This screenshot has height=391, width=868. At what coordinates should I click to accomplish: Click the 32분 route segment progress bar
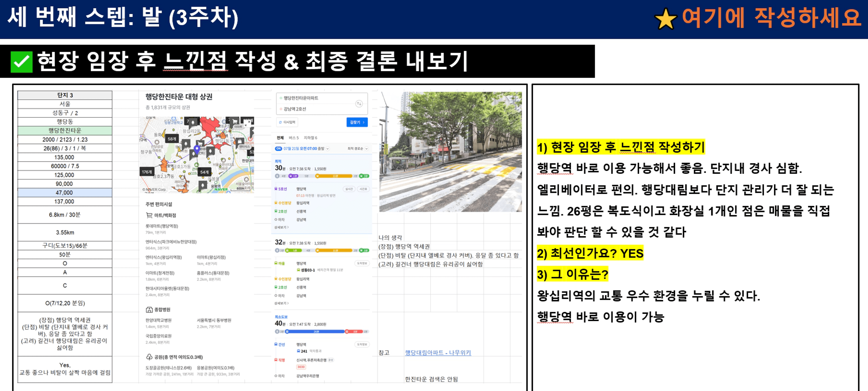(x=322, y=250)
